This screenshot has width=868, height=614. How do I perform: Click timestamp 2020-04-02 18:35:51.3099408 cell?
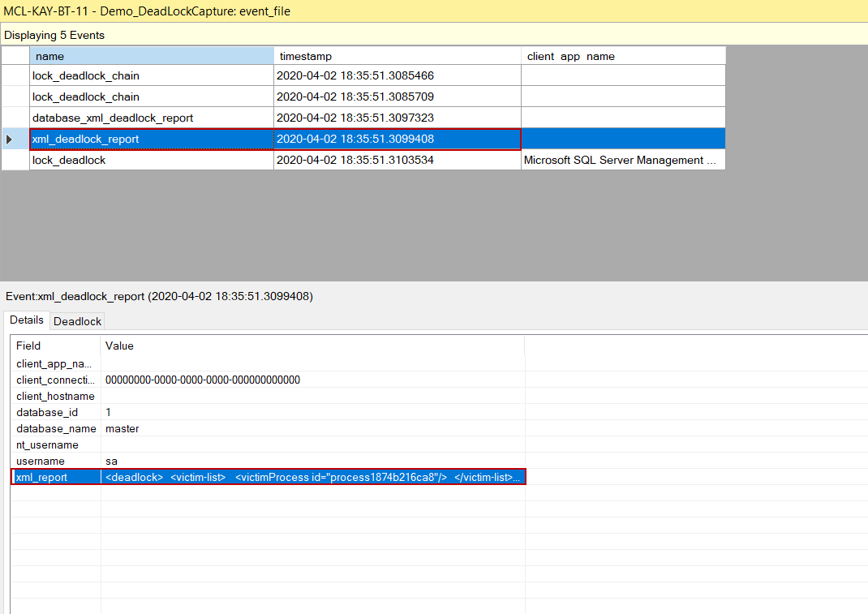(x=397, y=139)
